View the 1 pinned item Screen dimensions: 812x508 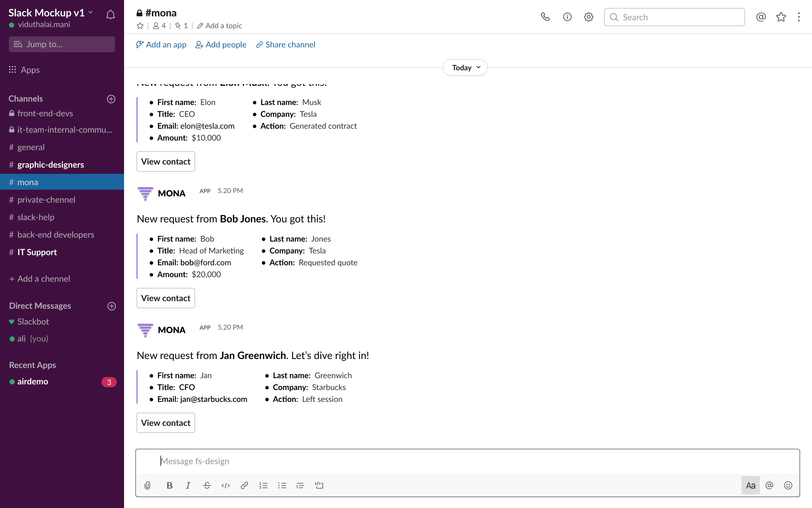point(181,25)
